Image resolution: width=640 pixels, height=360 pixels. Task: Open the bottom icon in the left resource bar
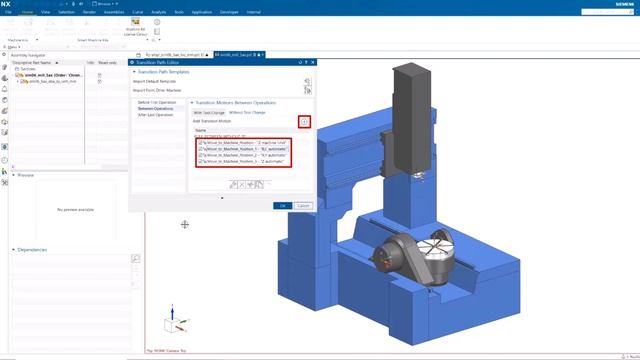pyautogui.click(x=4, y=183)
